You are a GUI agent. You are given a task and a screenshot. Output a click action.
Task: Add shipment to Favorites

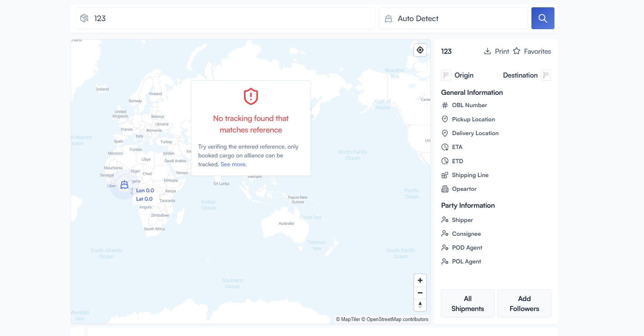click(537, 51)
